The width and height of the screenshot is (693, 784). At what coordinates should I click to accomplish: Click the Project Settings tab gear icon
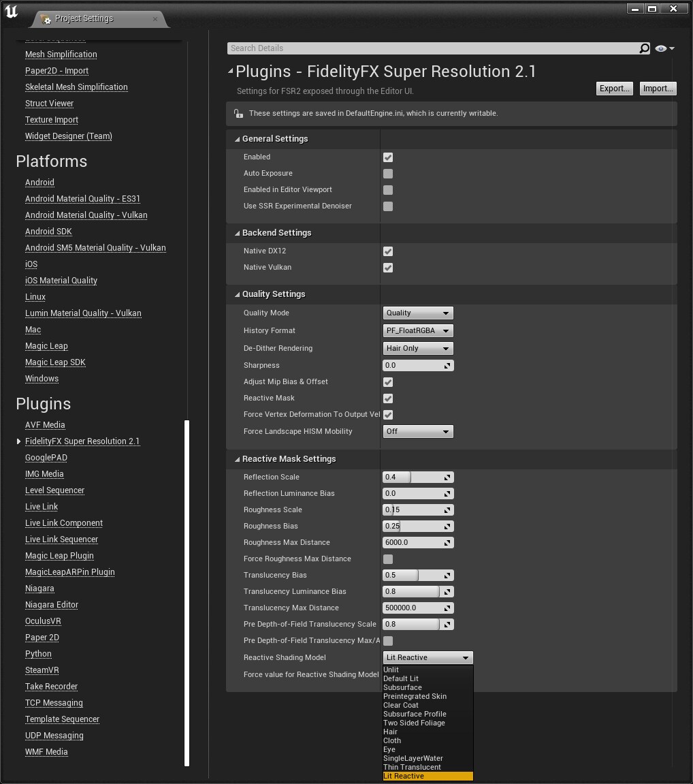pos(46,19)
